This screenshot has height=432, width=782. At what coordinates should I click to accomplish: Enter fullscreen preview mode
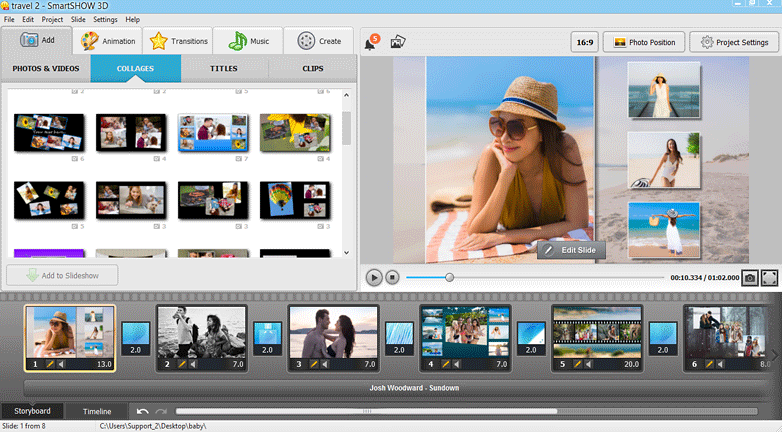click(x=770, y=277)
